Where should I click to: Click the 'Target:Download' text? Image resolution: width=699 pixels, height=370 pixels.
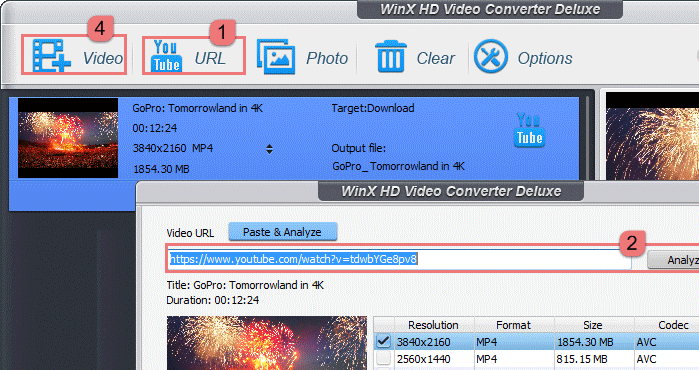[373, 108]
